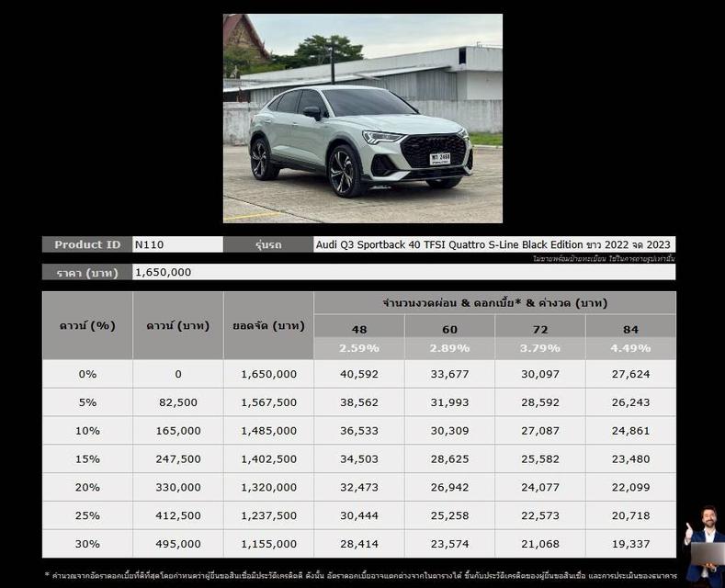725x588 pixels.
Task: Select the 0% down payment row
Action: point(358,374)
